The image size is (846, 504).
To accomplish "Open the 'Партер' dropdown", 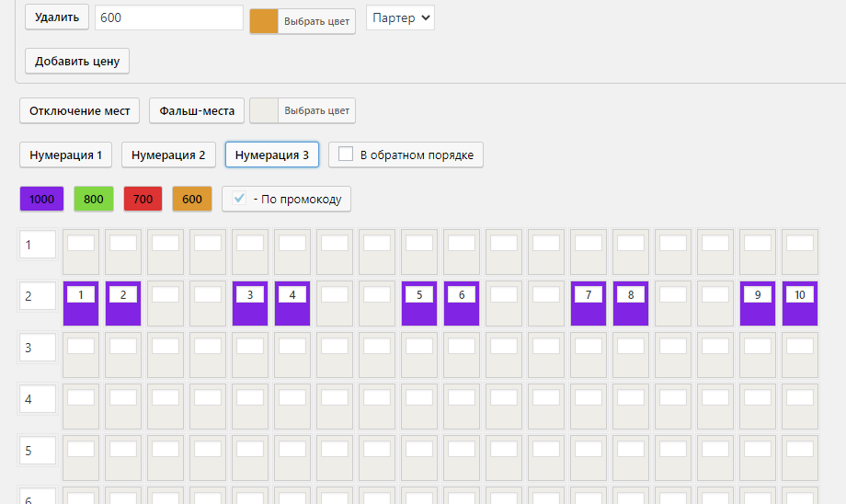I will 400,17.
